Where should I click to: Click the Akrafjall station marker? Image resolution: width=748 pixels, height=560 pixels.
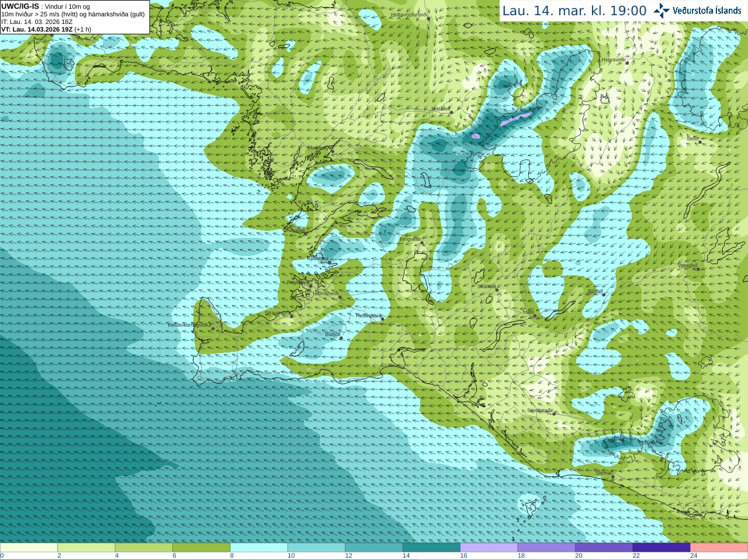point(305,233)
